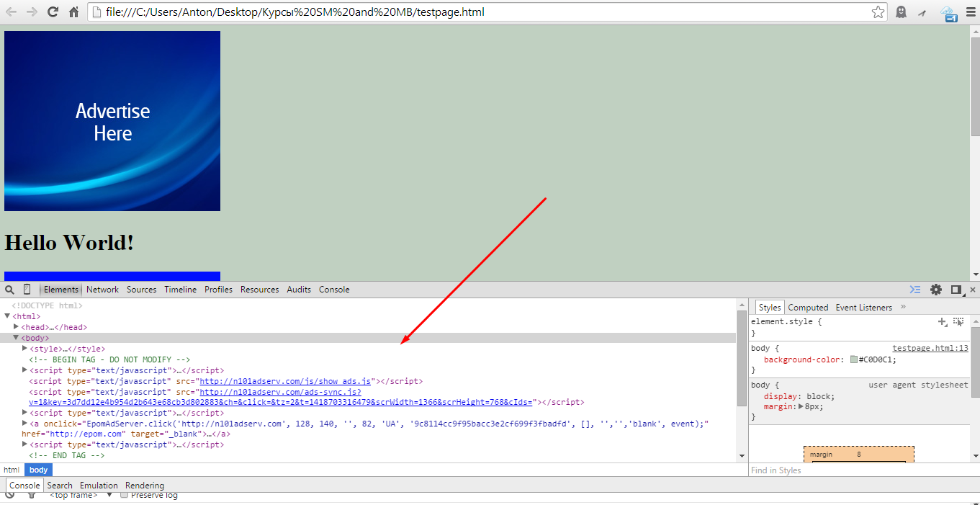Open the Event Listeners tab
The image size is (980, 505).
click(x=863, y=308)
